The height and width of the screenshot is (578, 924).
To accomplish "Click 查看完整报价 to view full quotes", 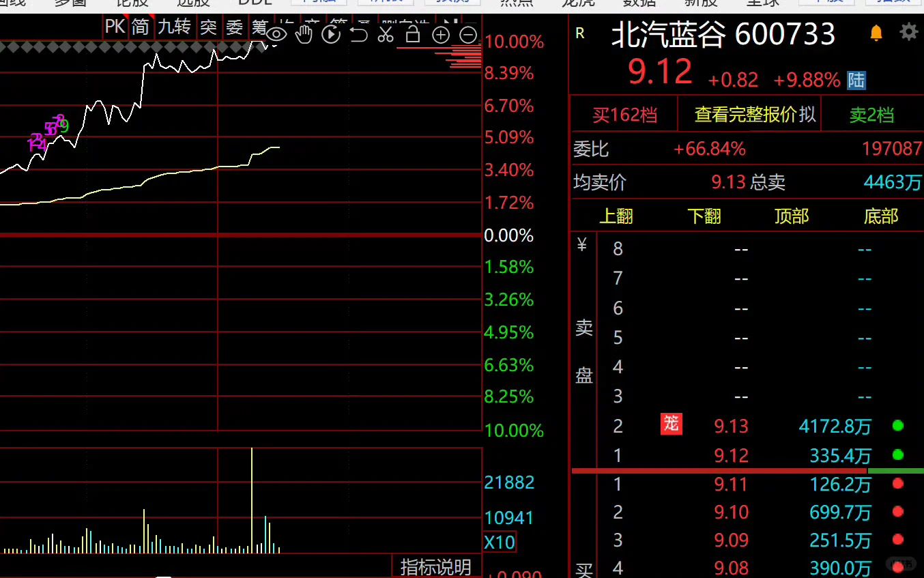I will pos(745,114).
